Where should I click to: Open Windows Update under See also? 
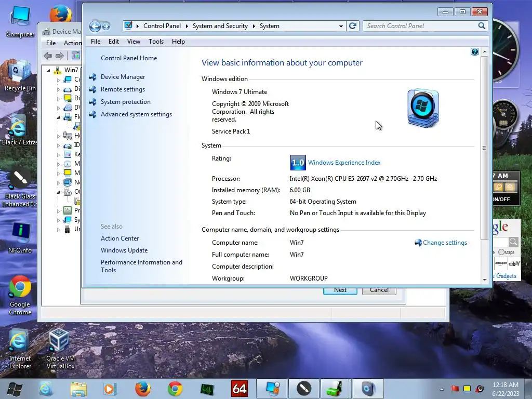point(124,250)
